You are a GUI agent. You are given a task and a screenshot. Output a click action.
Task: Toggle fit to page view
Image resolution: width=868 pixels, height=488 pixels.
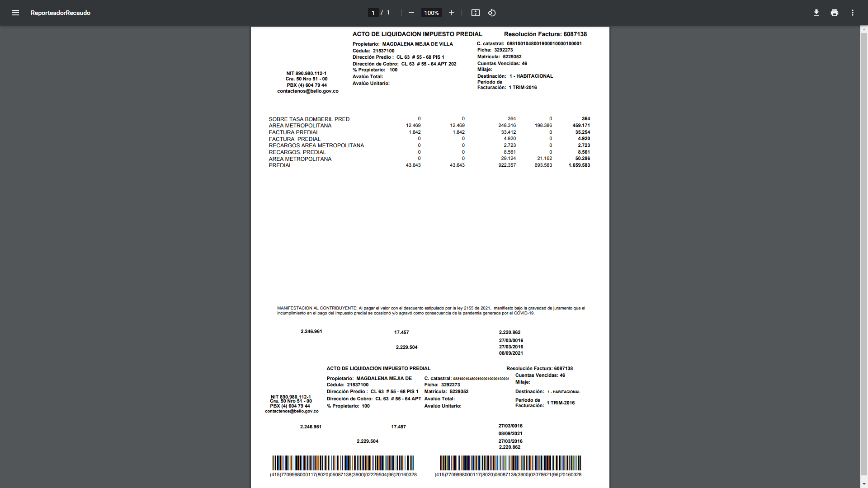click(475, 13)
